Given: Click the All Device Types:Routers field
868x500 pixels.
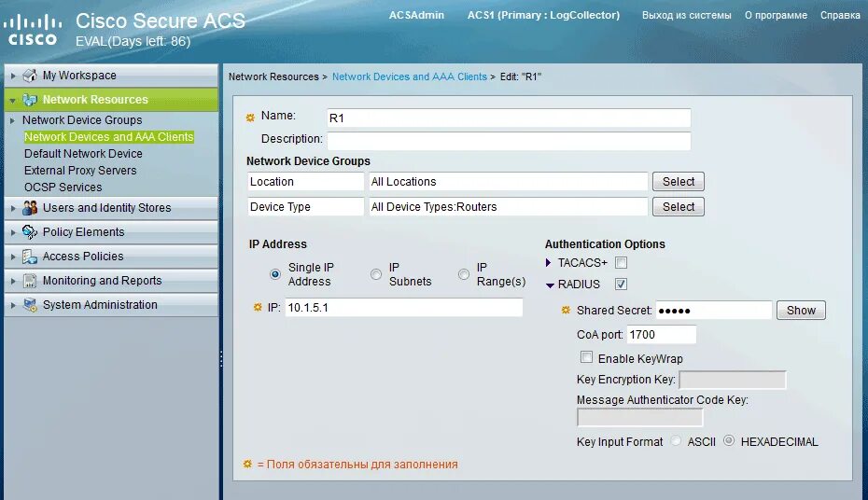Looking at the screenshot, I should tap(508, 207).
